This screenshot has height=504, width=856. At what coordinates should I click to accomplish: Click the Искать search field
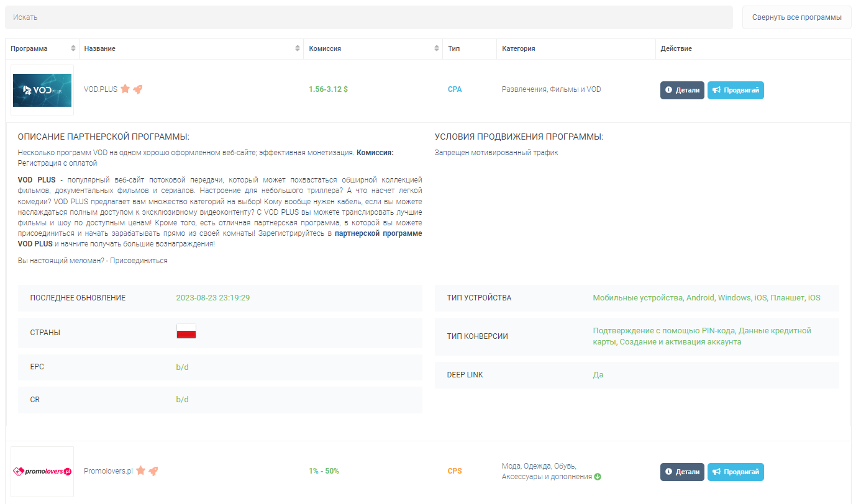368,17
